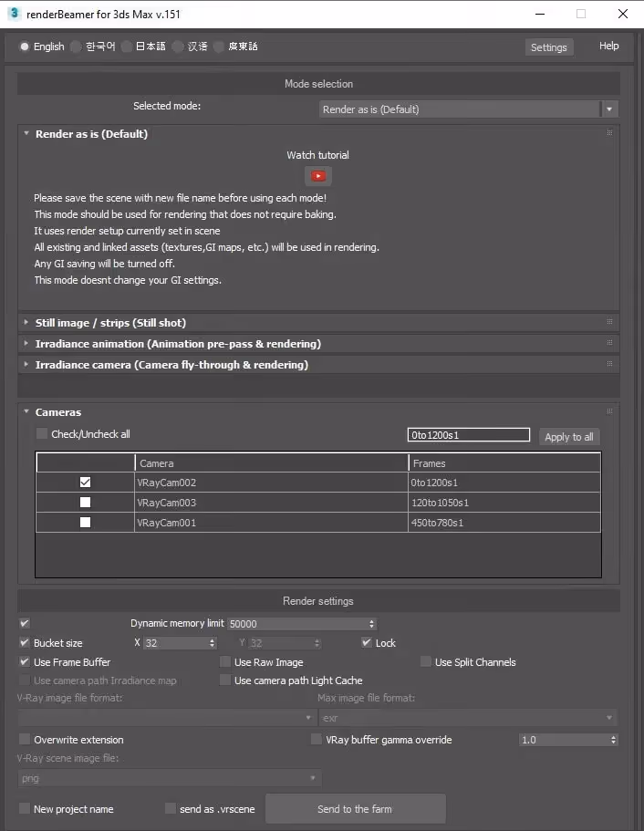644x831 pixels.
Task: Enable Use camera path Light Cache
Action: (225, 680)
